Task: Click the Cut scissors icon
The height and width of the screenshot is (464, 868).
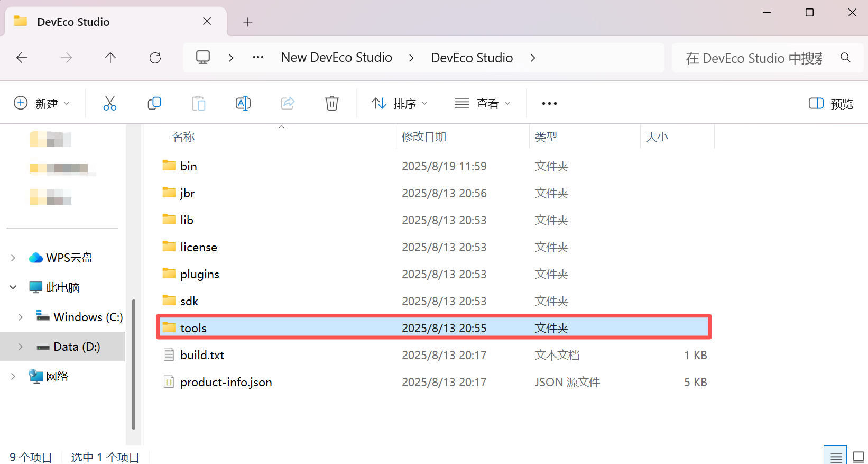Action: (110, 103)
